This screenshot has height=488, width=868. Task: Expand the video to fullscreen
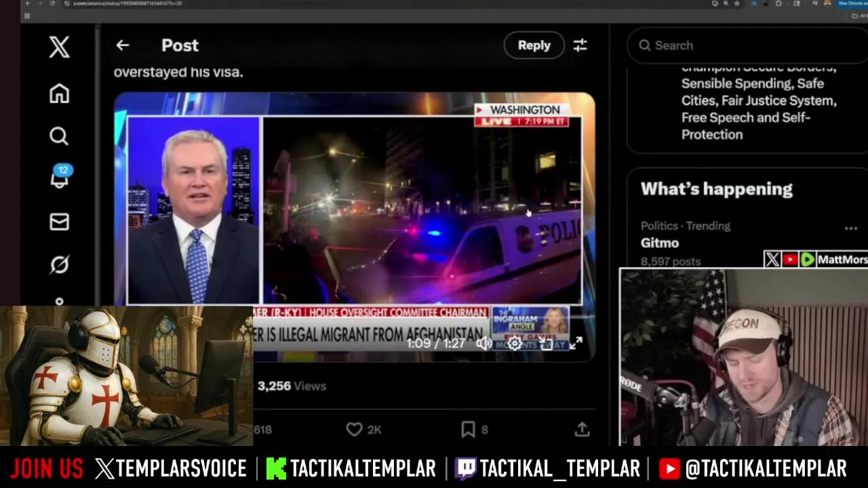(576, 344)
